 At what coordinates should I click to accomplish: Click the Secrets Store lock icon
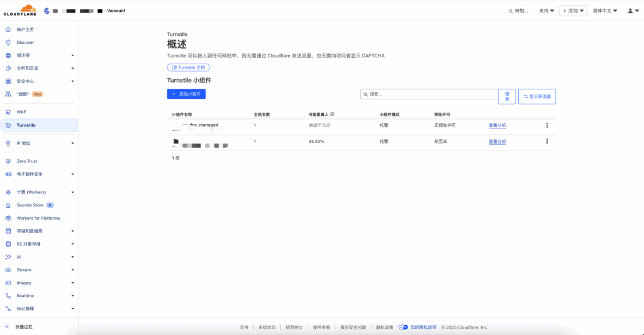pyautogui.click(x=8, y=205)
